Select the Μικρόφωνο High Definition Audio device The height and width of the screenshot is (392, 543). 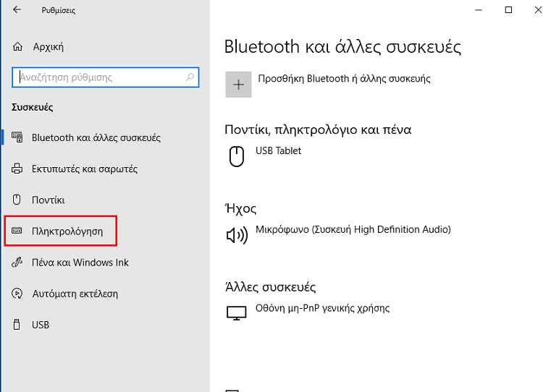point(353,230)
